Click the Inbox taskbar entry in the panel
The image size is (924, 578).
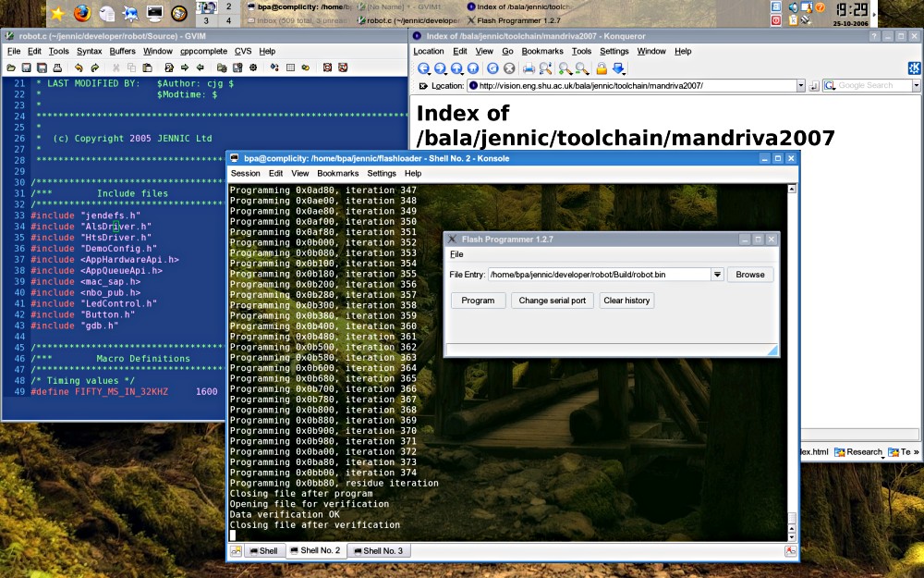click(x=298, y=20)
